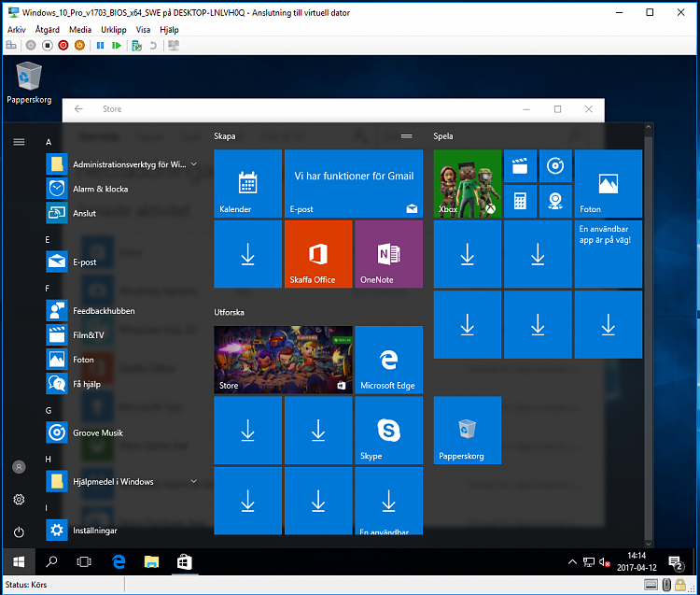Pause the virtual machine
The image size is (700, 595).
[x=101, y=45]
